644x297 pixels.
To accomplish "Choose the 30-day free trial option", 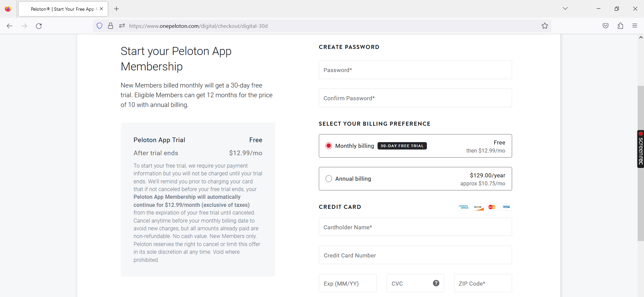I will coord(402,145).
